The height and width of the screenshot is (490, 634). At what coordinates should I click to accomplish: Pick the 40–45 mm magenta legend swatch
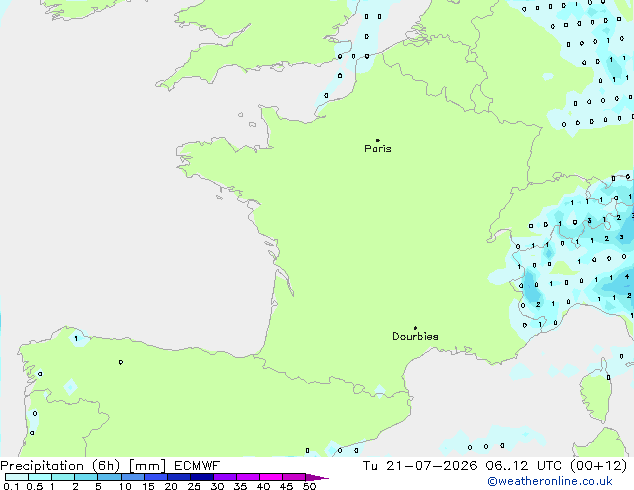[x=271, y=477]
